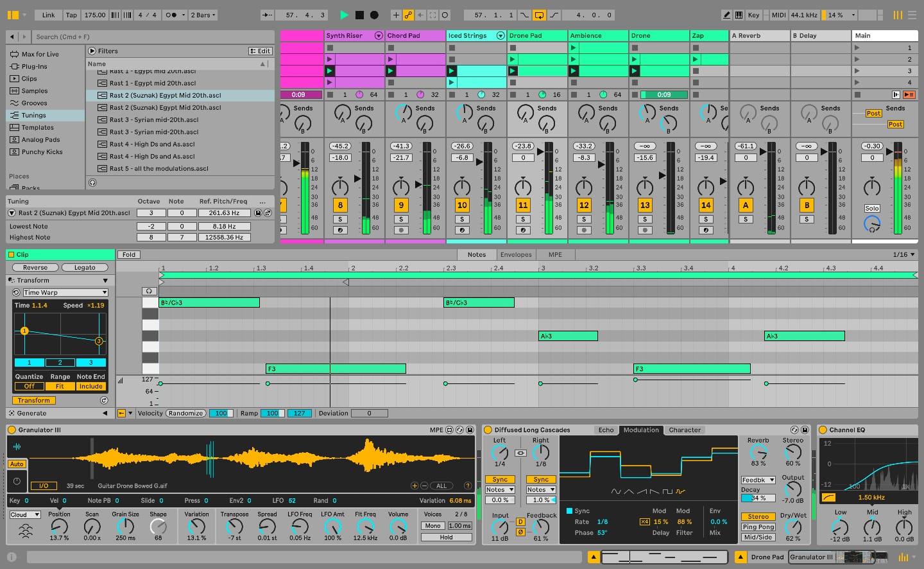Switch to the Echo tab in Diffused Long Cascades

(606, 430)
